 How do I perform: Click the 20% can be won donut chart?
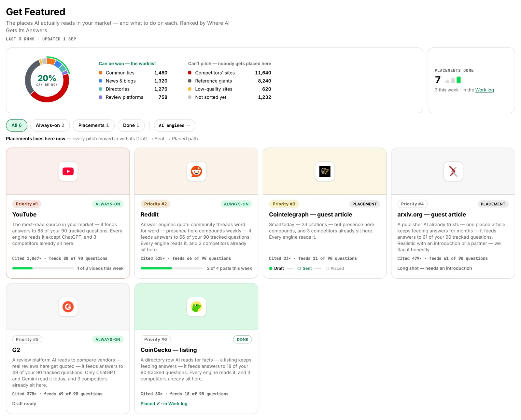coord(47,80)
